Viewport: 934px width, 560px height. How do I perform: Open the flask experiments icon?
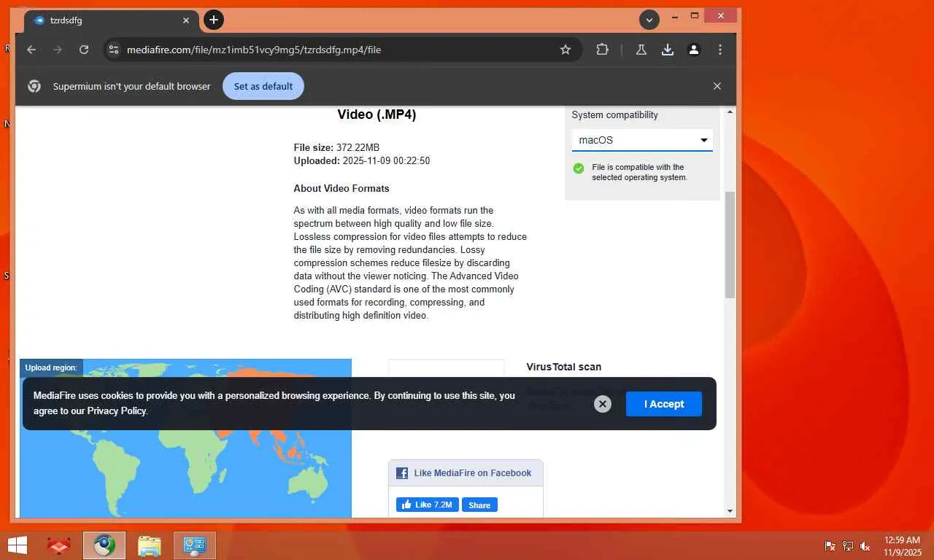(x=641, y=50)
